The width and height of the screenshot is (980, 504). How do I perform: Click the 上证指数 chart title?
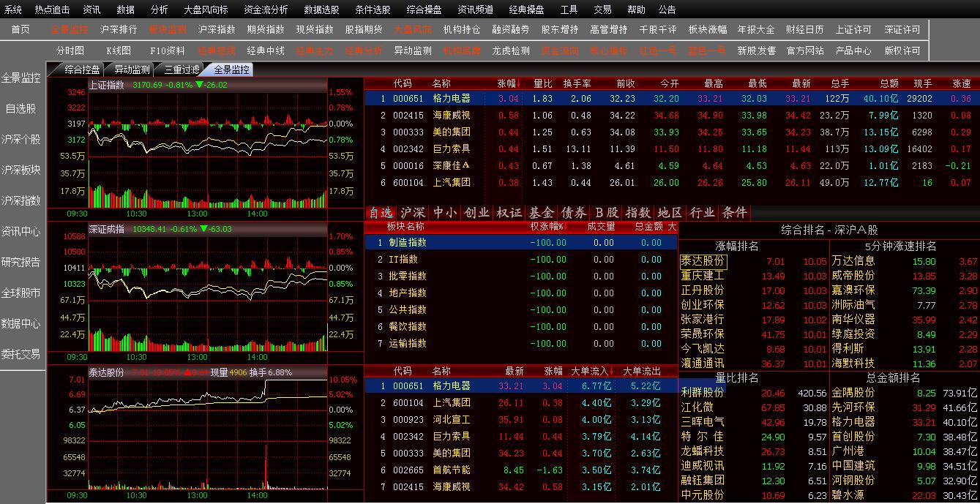pyautogui.click(x=107, y=84)
